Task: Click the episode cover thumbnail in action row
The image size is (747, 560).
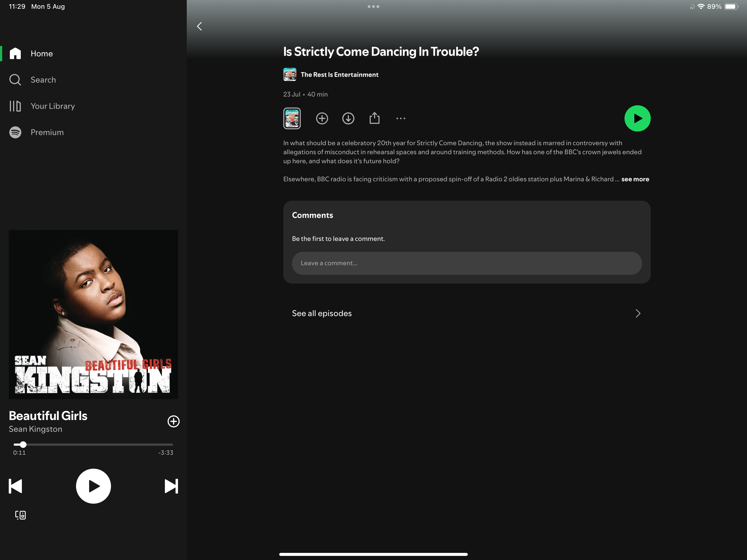Action: pyautogui.click(x=292, y=119)
